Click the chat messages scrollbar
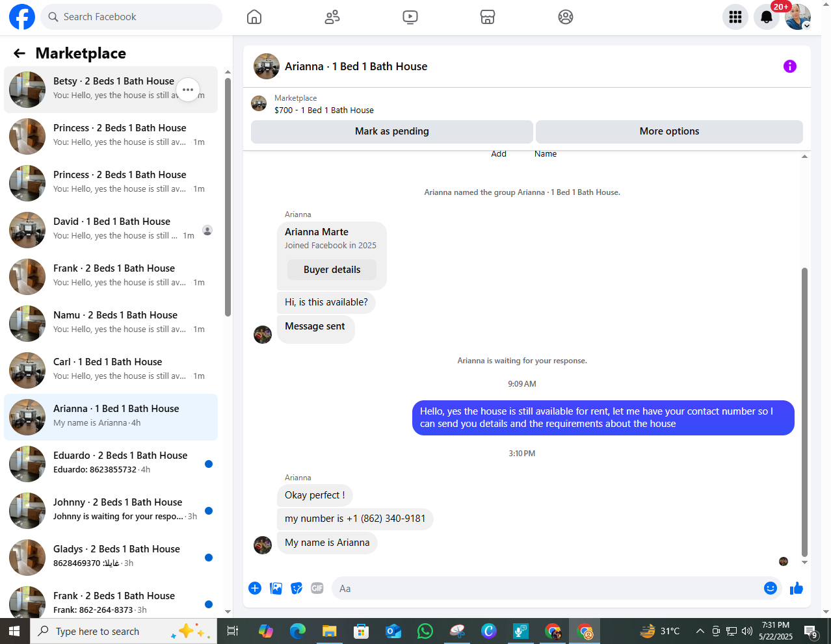Screen dimensions: 831x644 (804, 413)
